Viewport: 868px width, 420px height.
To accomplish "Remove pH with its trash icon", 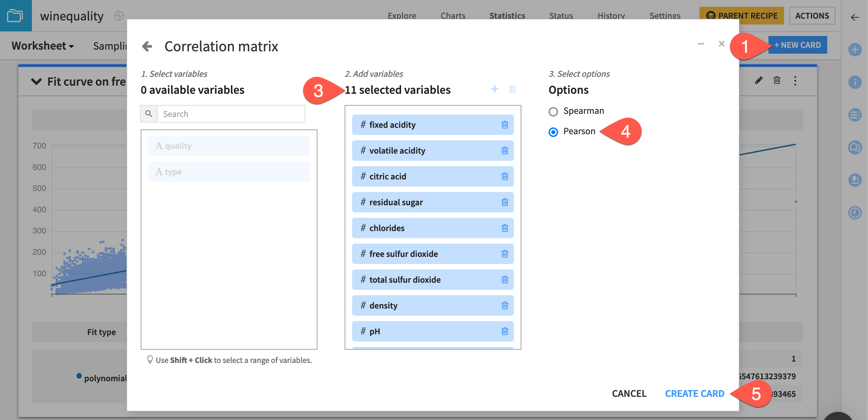I will pyautogui.click(x=505, y=331).
